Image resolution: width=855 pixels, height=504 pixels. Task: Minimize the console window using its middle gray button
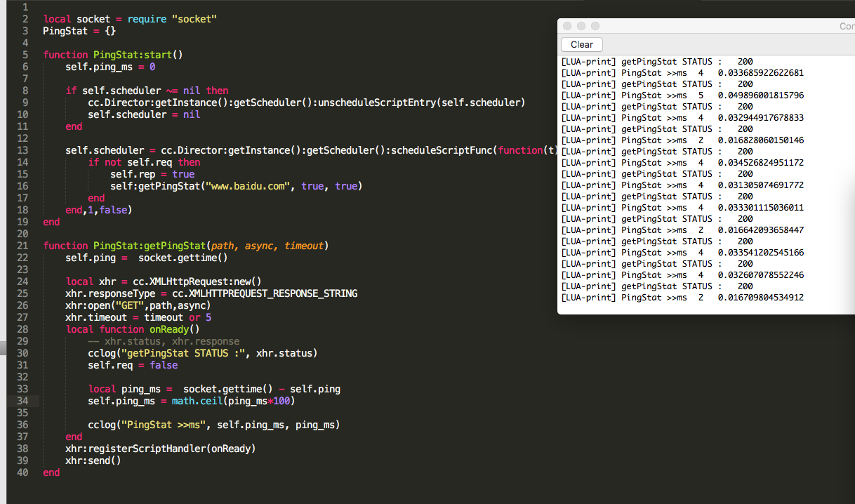click(581, 26)
